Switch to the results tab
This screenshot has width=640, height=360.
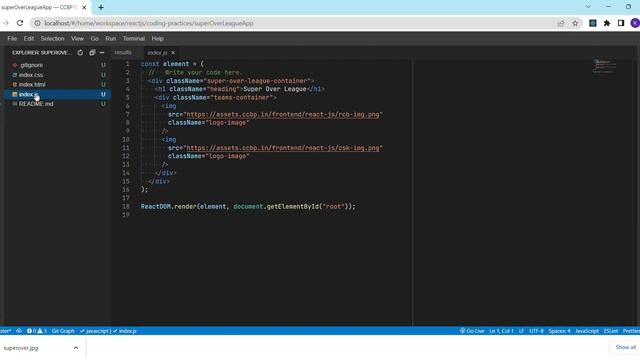coord(123,53)
